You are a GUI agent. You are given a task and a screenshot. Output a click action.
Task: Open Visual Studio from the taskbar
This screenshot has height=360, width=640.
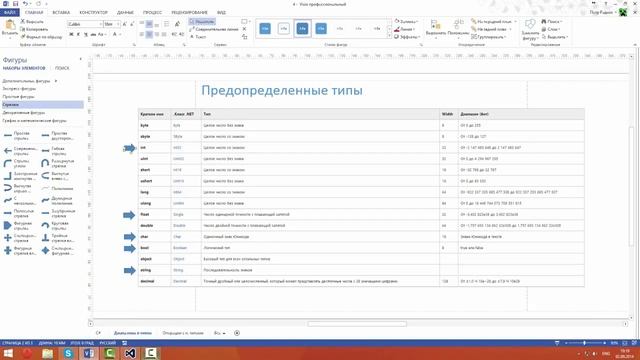(130, 353)
